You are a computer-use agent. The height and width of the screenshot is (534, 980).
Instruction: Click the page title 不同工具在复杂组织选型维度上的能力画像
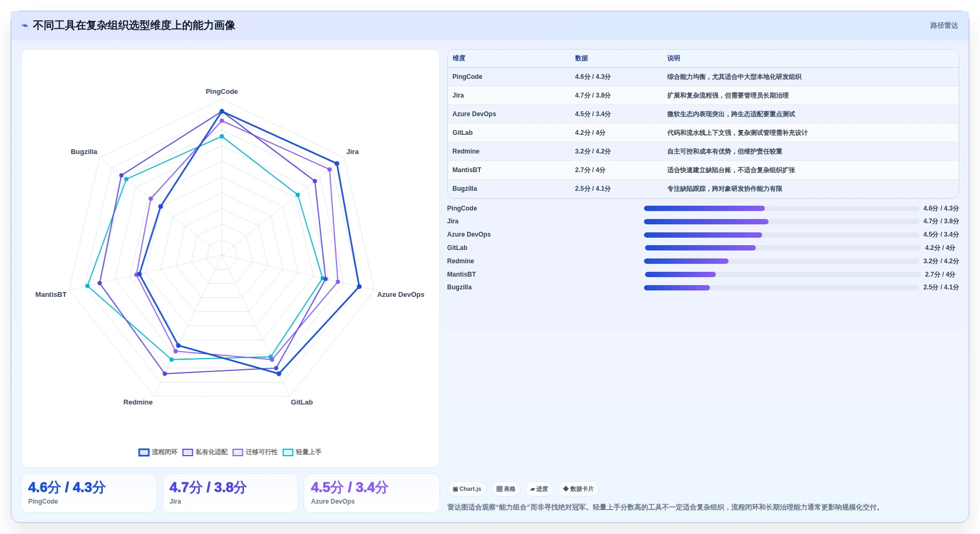[x=134, y=26]
